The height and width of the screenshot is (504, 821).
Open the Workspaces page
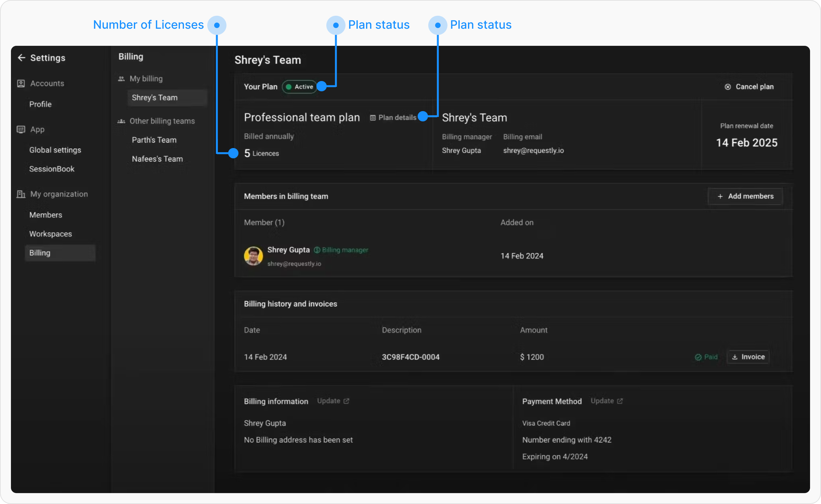pyautogui.click(x=50, y=234)
